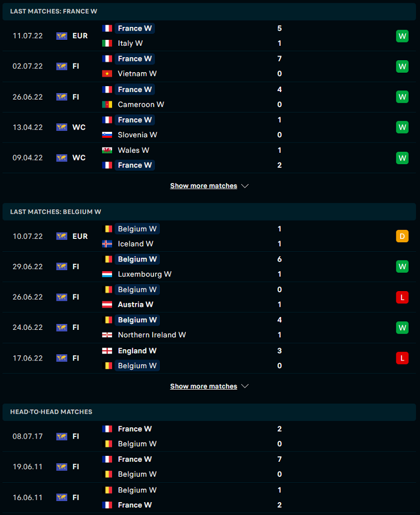Open the Slovenia W team name

point(137,135)
